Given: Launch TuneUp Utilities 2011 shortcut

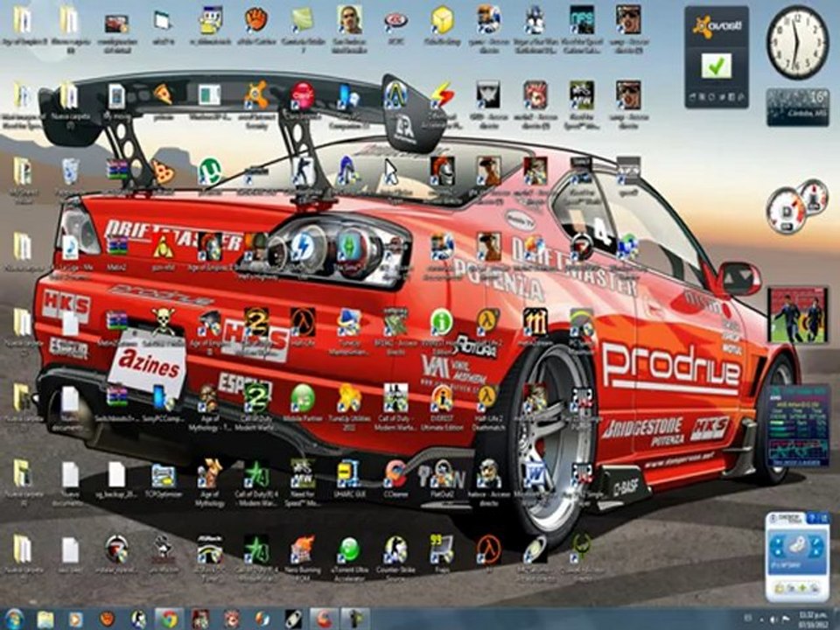Looking at the screenshot, I should pos(349,397).
